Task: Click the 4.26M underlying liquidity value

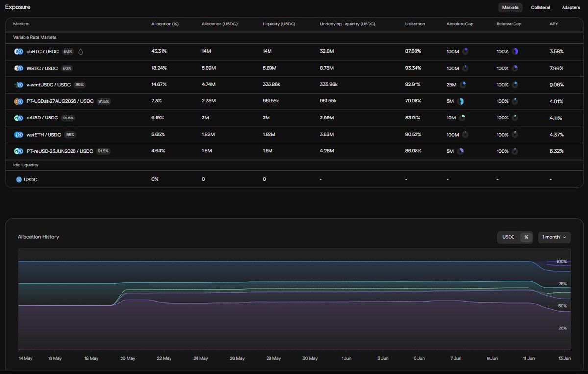Action: tap(327, 151)
